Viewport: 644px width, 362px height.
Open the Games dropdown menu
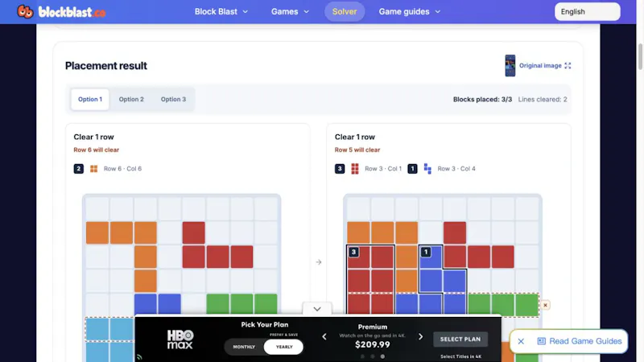coord(290,11)
